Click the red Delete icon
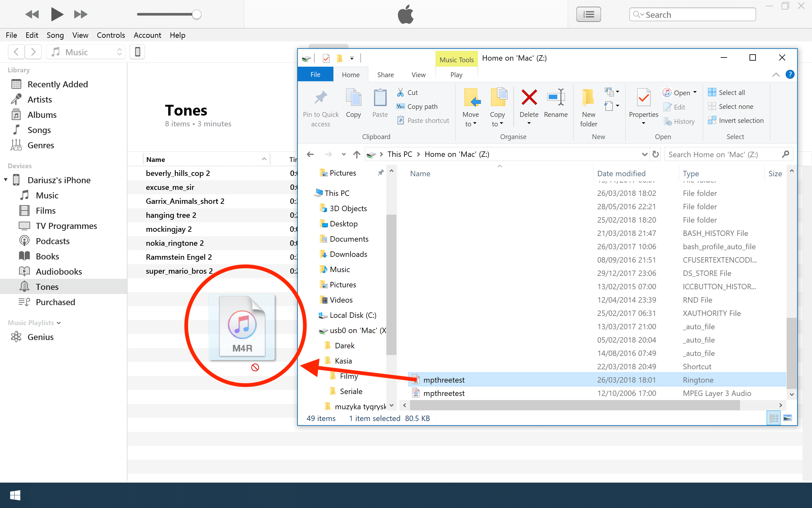Image resolution: width=812 pixels, height=508 pixels. point(529,97)
